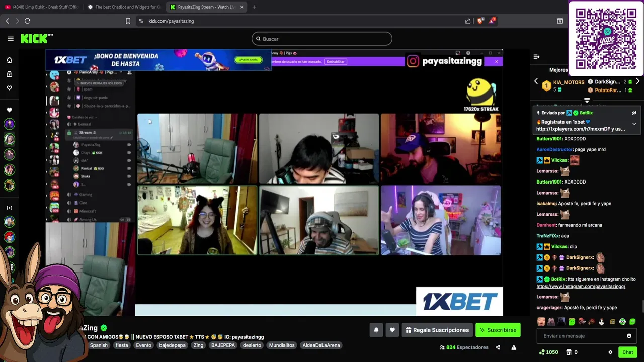Close the PayasitaZing Stream tab
Screen dimensions: 644x362
pos(242,7)
